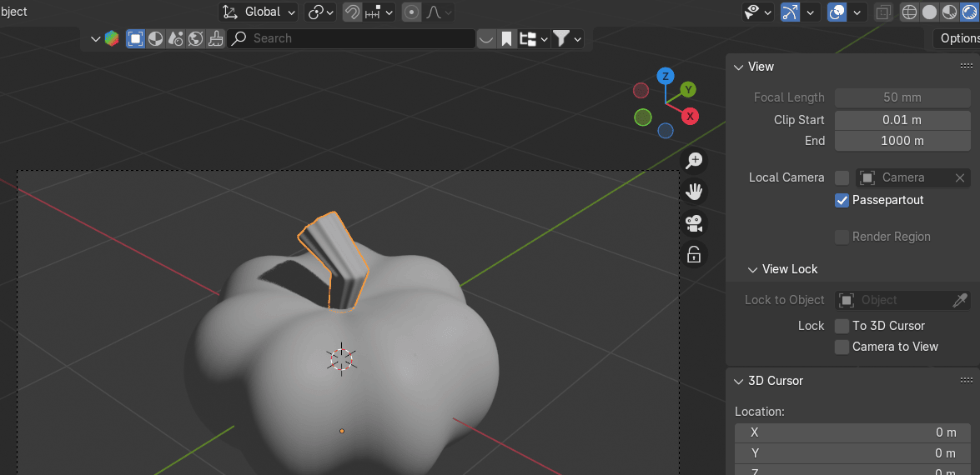Open the viewport overlays dropdown arrow
980x475 pixels.
(857, 12)
